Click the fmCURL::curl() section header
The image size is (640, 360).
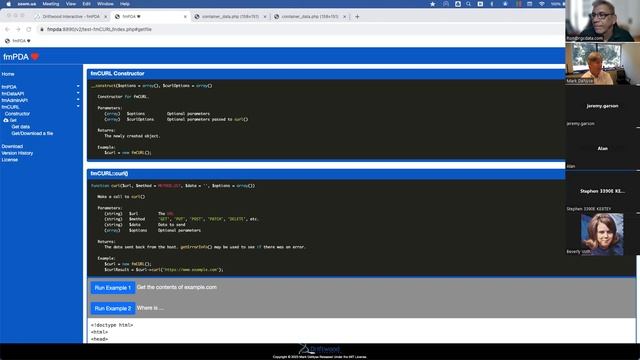326,174
